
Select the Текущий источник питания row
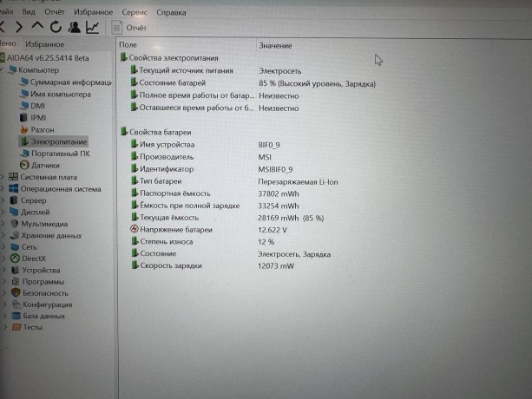(216, 70)
